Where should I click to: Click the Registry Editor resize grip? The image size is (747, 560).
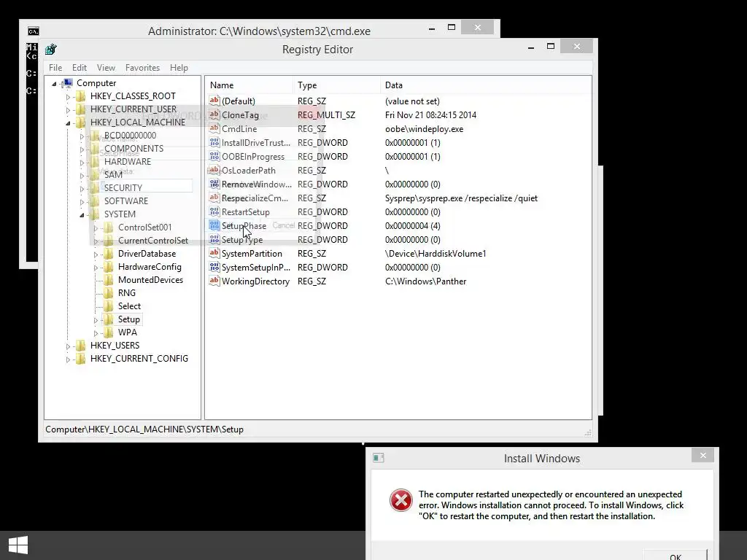coord(588,432)
